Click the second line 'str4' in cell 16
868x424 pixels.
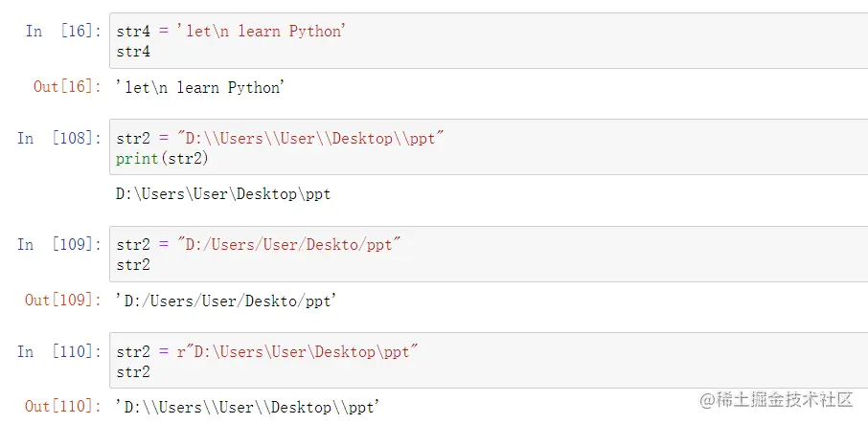tap(133, 52)
